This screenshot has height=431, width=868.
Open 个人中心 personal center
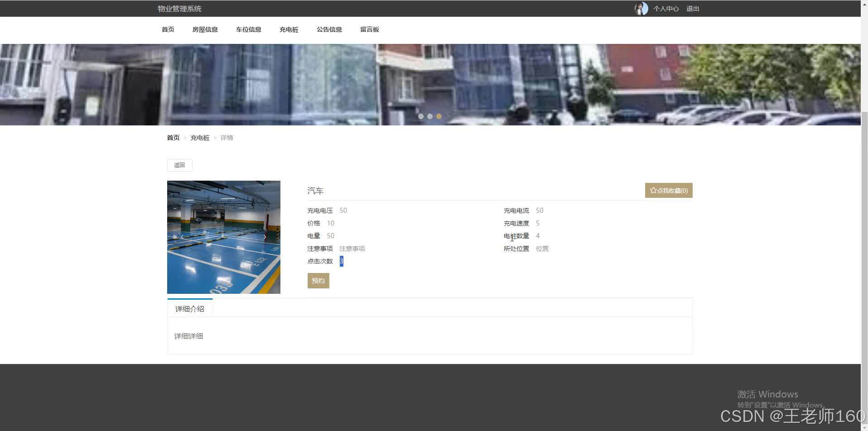point(666,9)
